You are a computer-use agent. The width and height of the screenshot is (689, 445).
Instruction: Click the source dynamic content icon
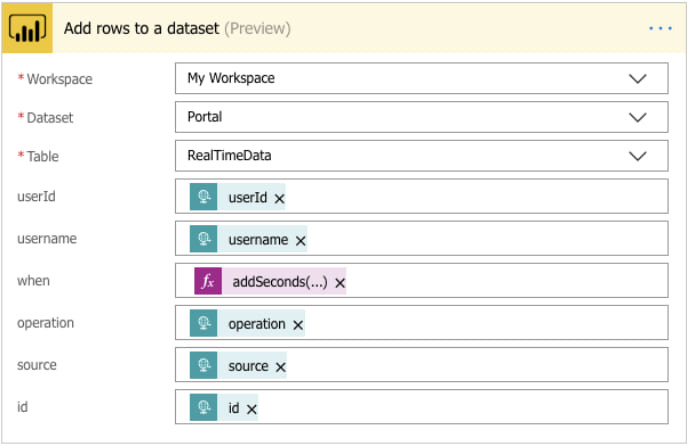[204, 366]
